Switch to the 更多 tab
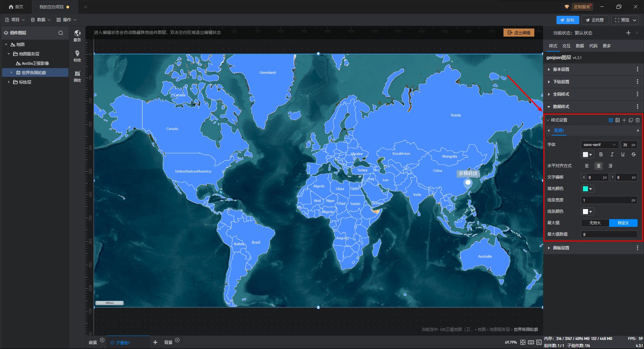The height and width of the screenshot is (349, 644). (607, 46)
